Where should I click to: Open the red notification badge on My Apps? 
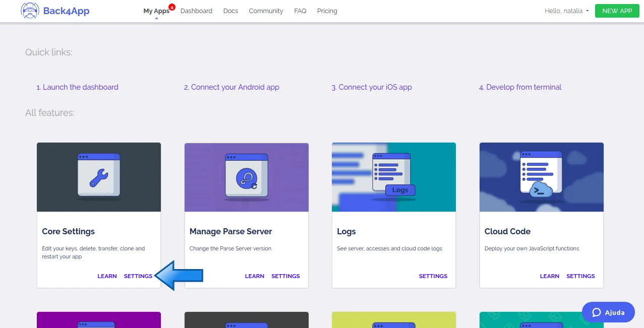pyautogui.click(x=172, y=7)
